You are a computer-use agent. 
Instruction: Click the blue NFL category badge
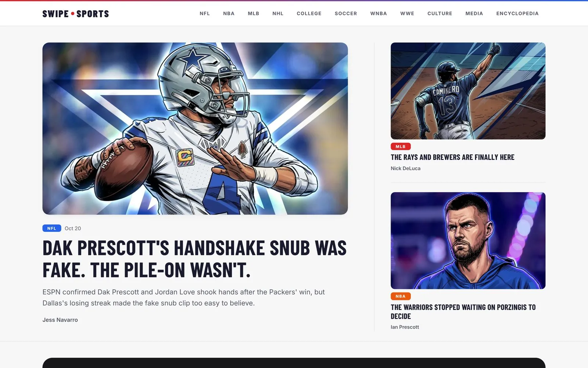52,228
